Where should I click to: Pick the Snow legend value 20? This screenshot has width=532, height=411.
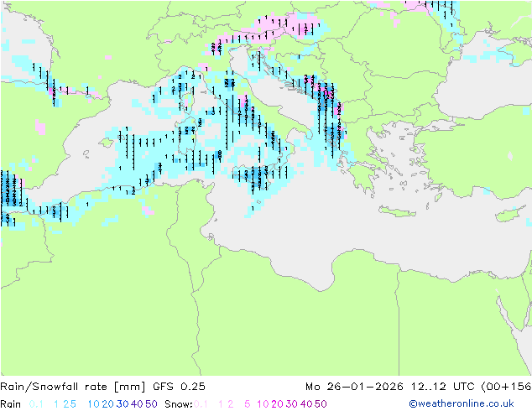point(278,404)
